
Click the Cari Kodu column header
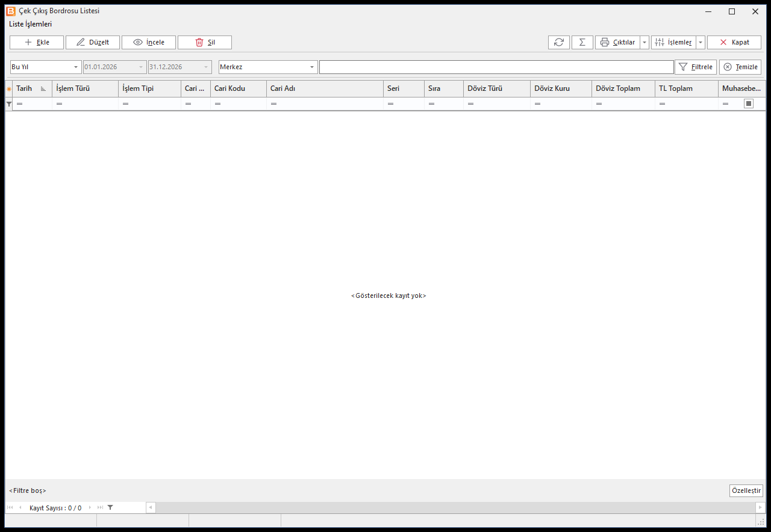coord(239,88)
